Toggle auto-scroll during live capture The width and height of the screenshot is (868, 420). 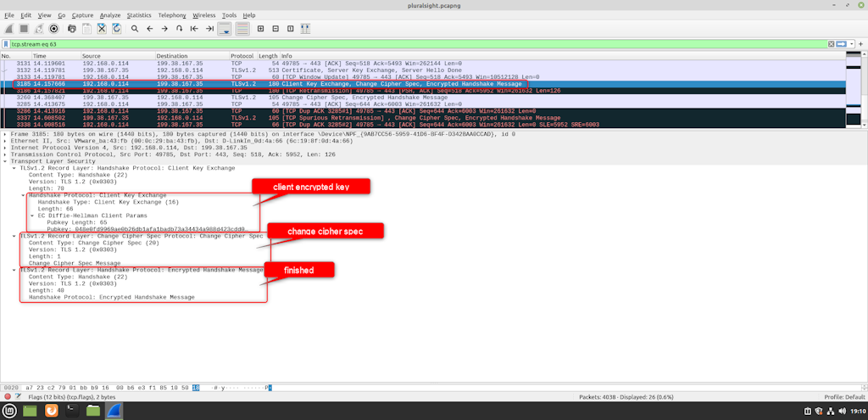click(x=225, y=28)
